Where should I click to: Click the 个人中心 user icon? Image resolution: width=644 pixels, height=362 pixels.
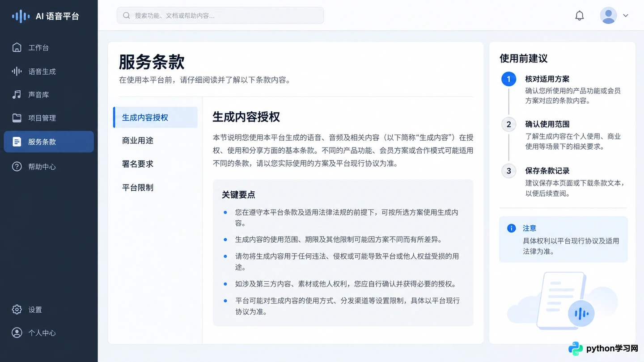tap(17, 333)
